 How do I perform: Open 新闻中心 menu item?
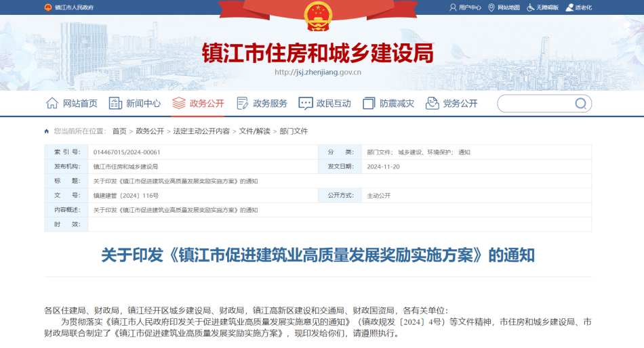[143, 104]
